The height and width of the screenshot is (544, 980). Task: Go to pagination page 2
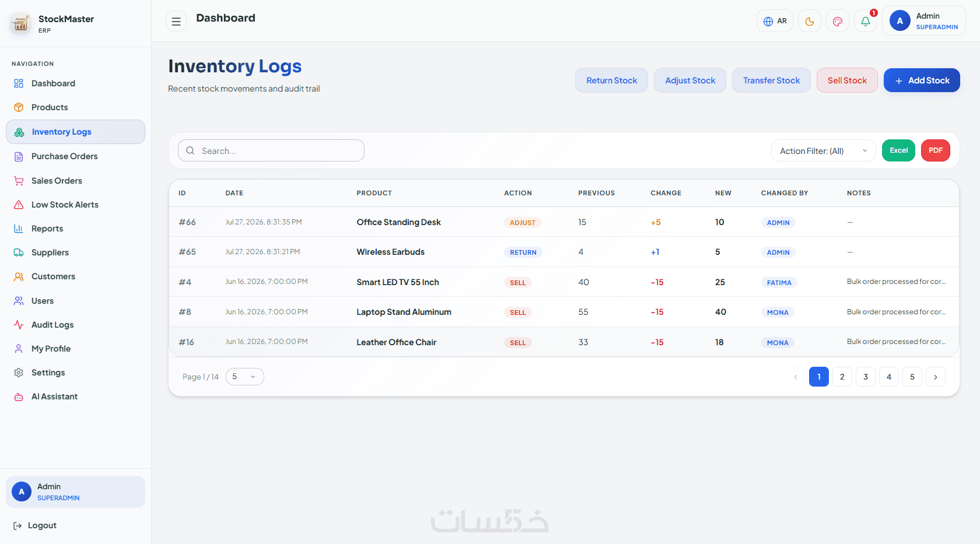[x=842, y=377]
